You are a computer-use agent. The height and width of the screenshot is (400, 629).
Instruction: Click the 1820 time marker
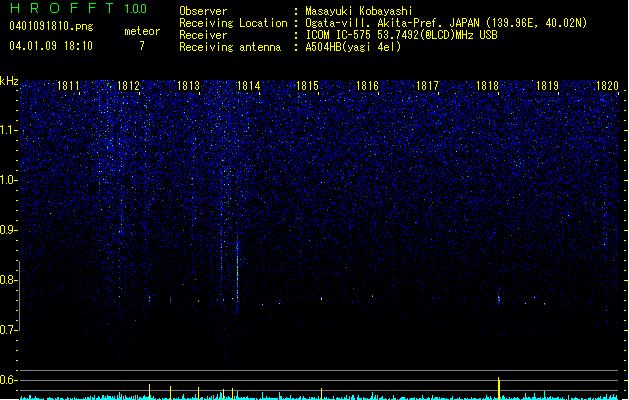(x=607, y=86)
